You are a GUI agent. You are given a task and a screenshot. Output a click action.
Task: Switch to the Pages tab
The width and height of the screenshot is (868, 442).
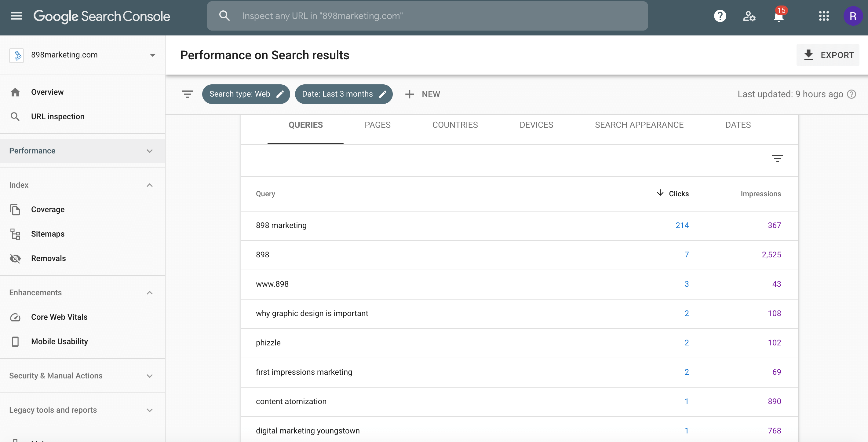[x=377, y=125]
